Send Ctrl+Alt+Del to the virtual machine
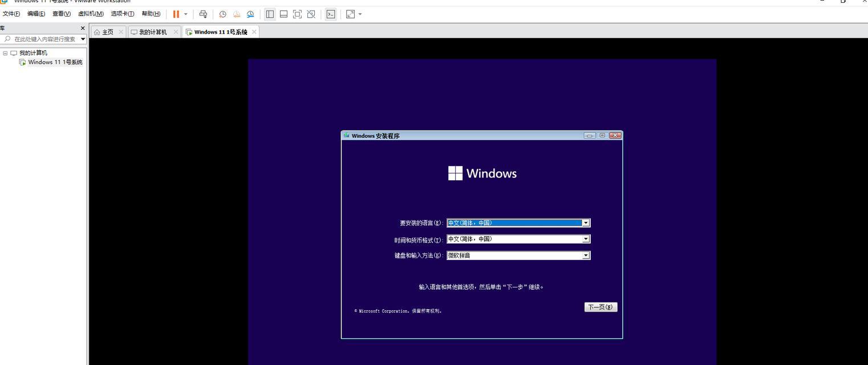The width and height of the screenshot is (868, 365). (x=203, y=14)
